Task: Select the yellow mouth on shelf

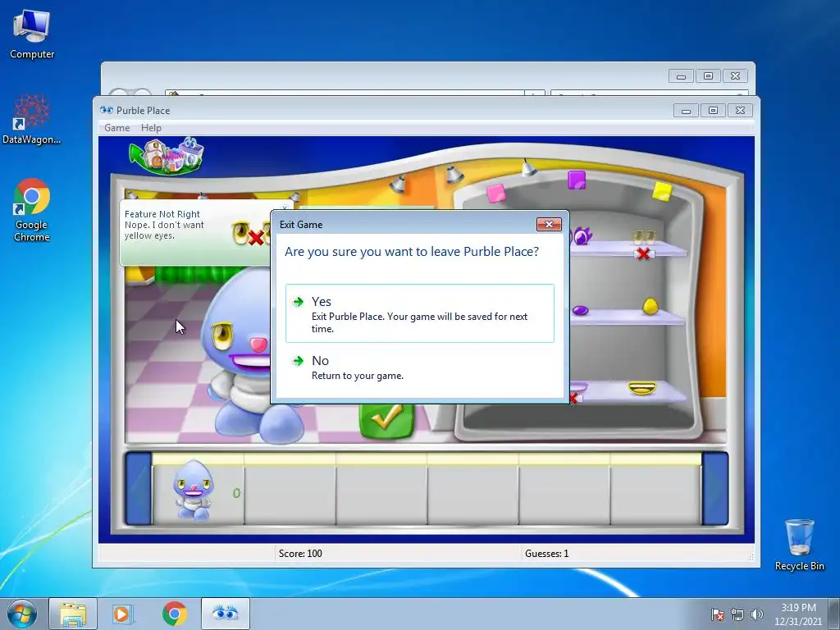Action: tap(641, 387)
